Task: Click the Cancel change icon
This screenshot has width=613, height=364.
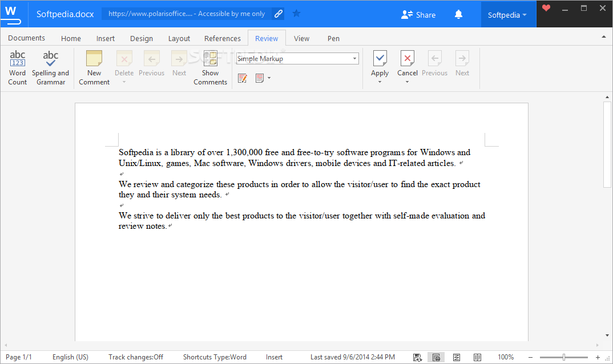Action: tap(408, 59)
